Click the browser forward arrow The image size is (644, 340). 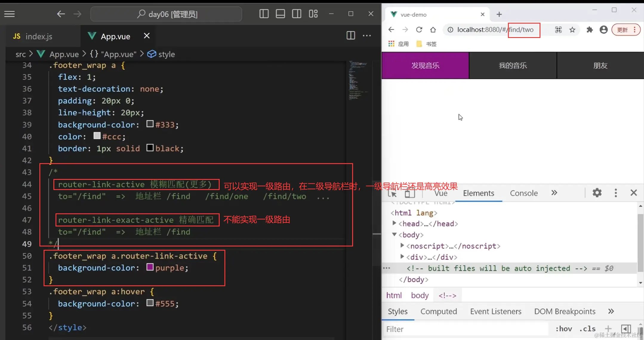(x=405, y=30)
